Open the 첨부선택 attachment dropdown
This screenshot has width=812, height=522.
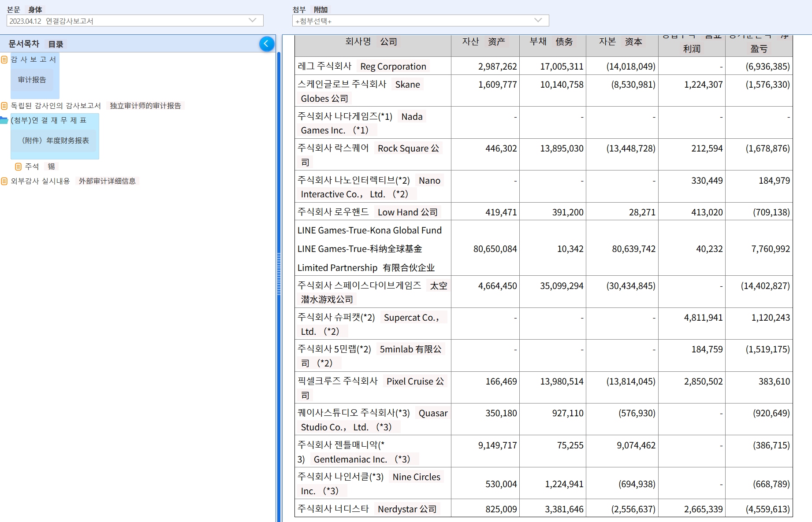pyautogui.click(x=421, y=21)
